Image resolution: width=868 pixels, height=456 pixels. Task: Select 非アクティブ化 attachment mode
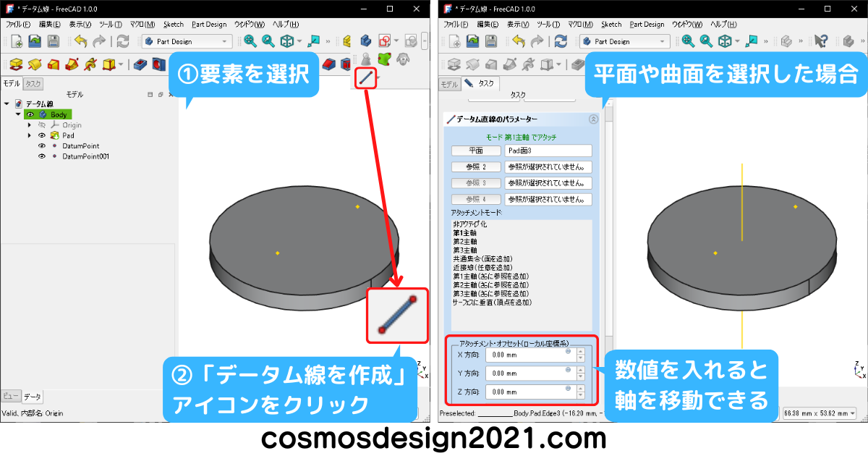[x=469, y=224]
